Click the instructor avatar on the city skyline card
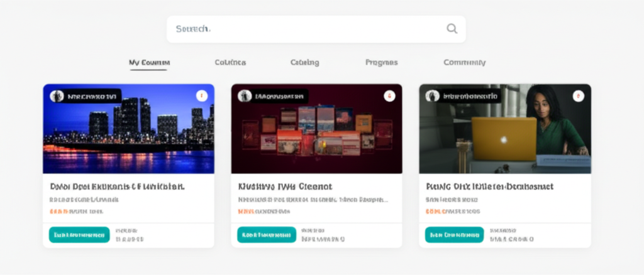 [57, 96]
